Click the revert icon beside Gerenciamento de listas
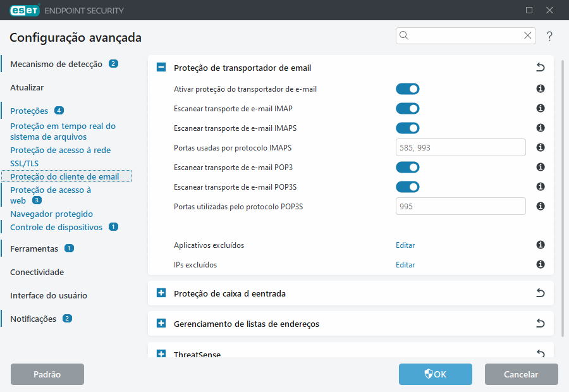The width and height of the screenshot is (569, 392). click(x=540, y=323)
